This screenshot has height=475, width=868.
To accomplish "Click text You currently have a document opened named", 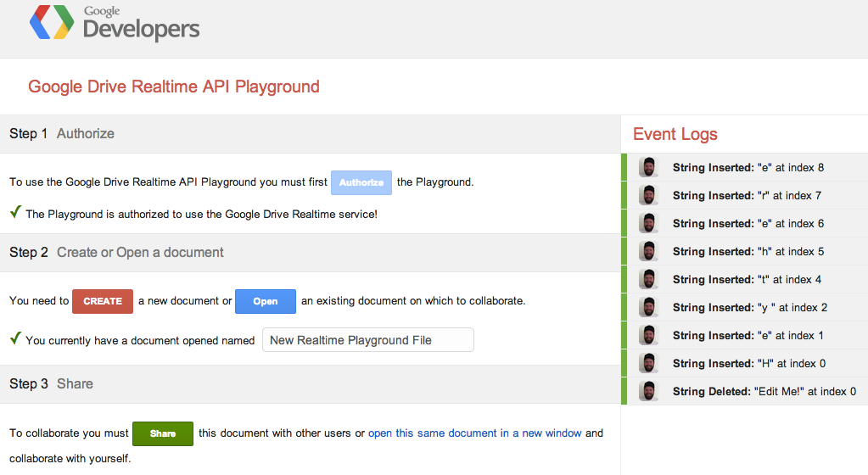I will coord(140,340).
